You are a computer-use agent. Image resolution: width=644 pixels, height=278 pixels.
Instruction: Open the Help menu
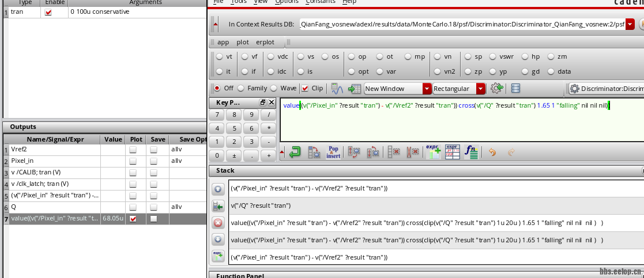tap(349, 2)
